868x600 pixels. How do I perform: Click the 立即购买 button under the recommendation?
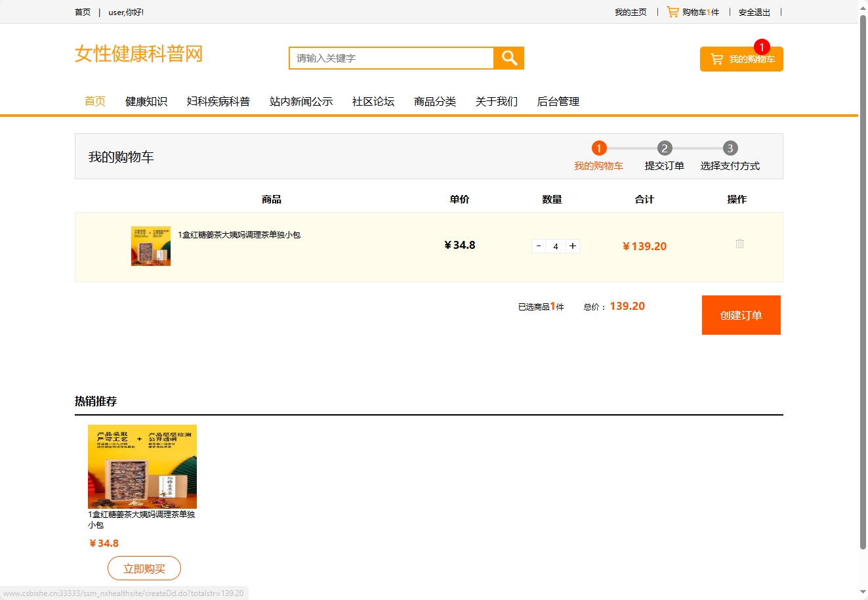(144, 568)
